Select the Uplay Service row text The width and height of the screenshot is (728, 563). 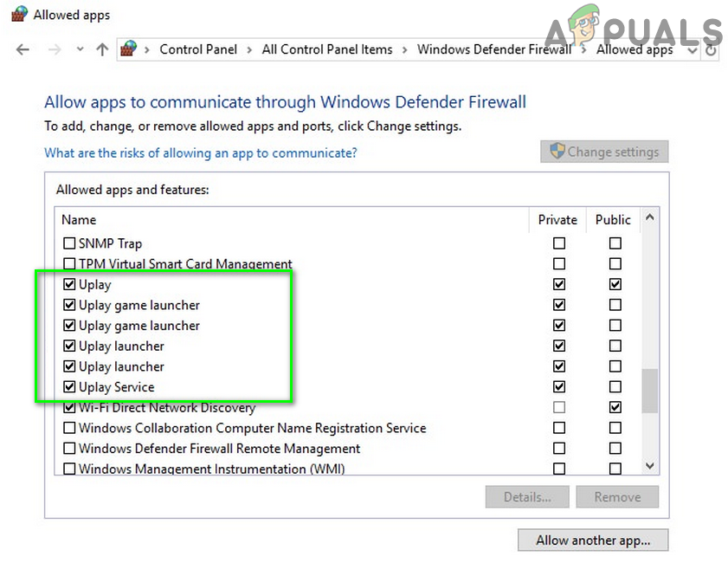(117, 387)
